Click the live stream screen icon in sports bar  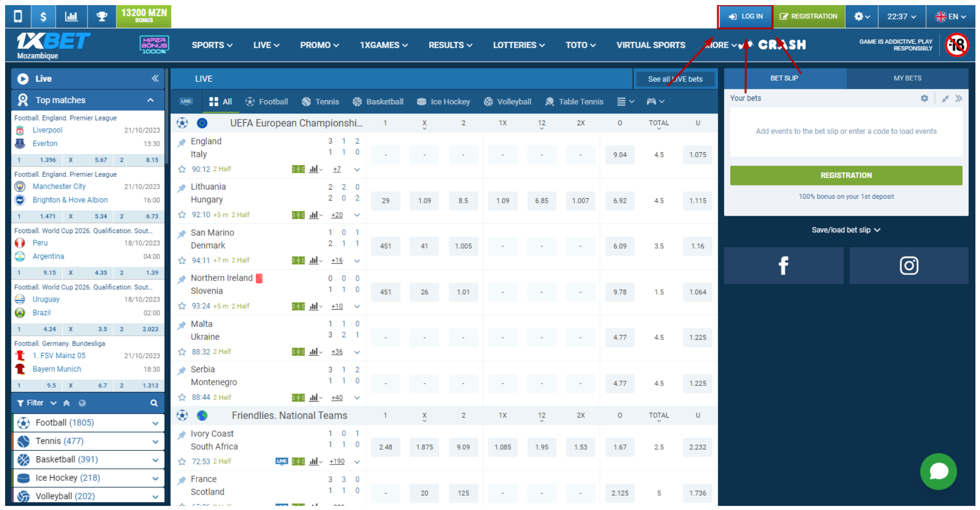coord(186,102)
